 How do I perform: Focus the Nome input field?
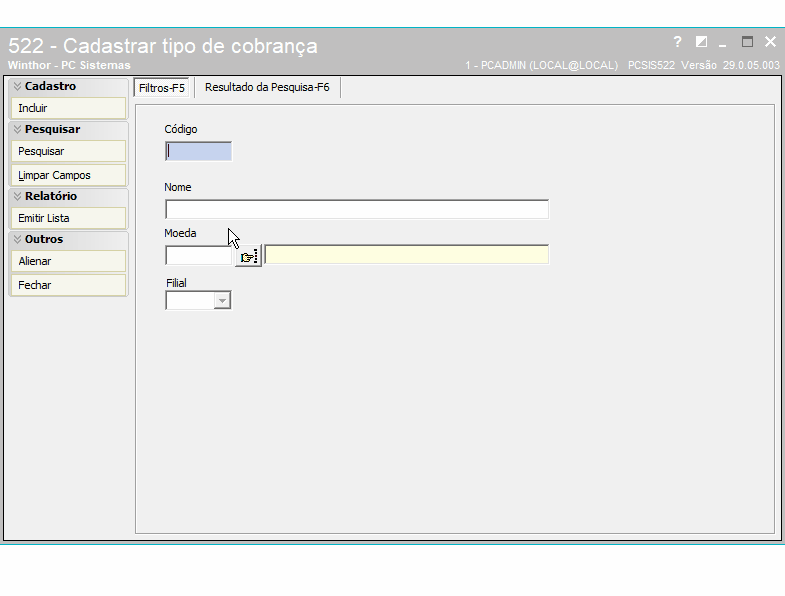[357, 209]
